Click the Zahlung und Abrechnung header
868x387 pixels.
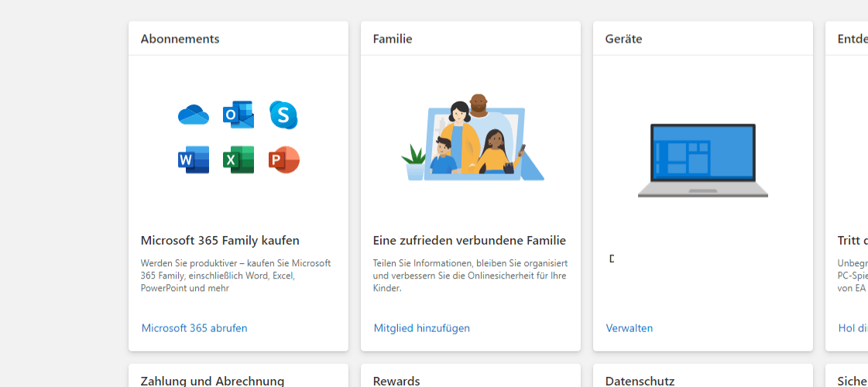(x=213, y=381)
